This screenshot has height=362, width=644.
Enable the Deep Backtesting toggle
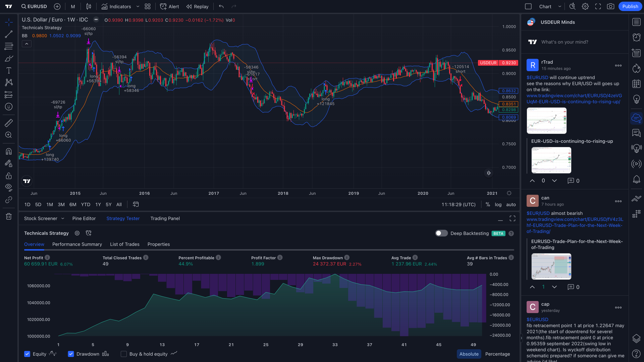pyautogui.click(x=441, y=233)
